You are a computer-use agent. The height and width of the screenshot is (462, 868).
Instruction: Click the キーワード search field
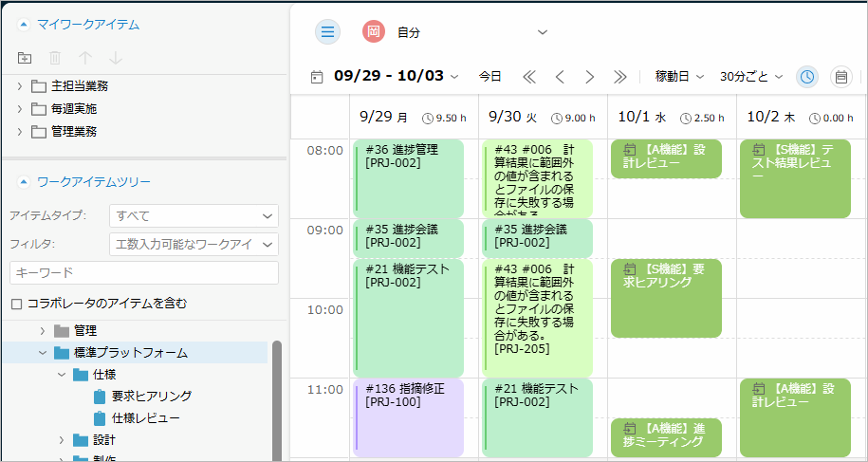(x=143, y=273)
